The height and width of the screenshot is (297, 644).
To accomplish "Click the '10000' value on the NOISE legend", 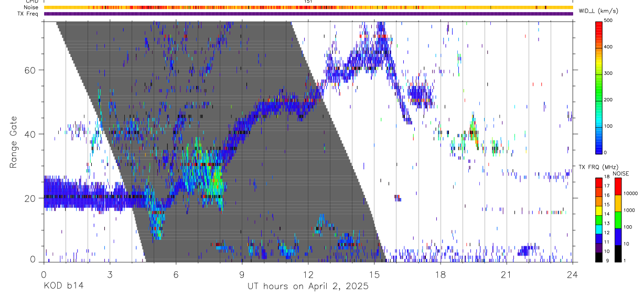I will tap(630, 193).
